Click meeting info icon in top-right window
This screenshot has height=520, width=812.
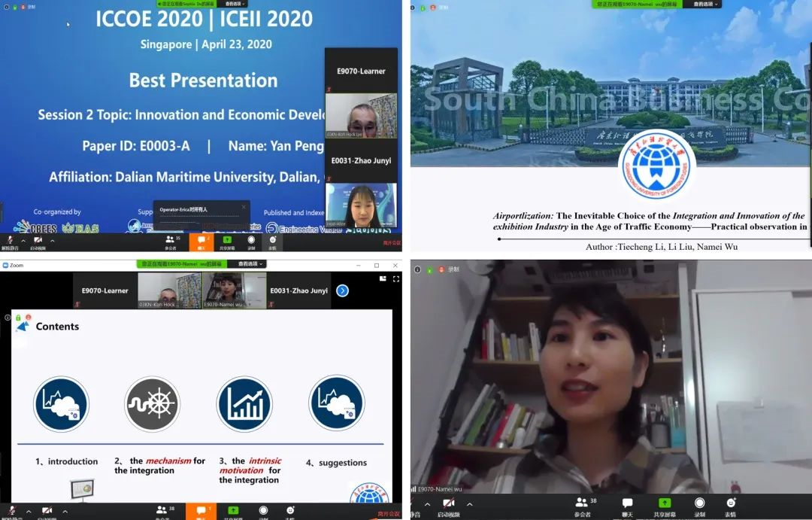(413, 8)
